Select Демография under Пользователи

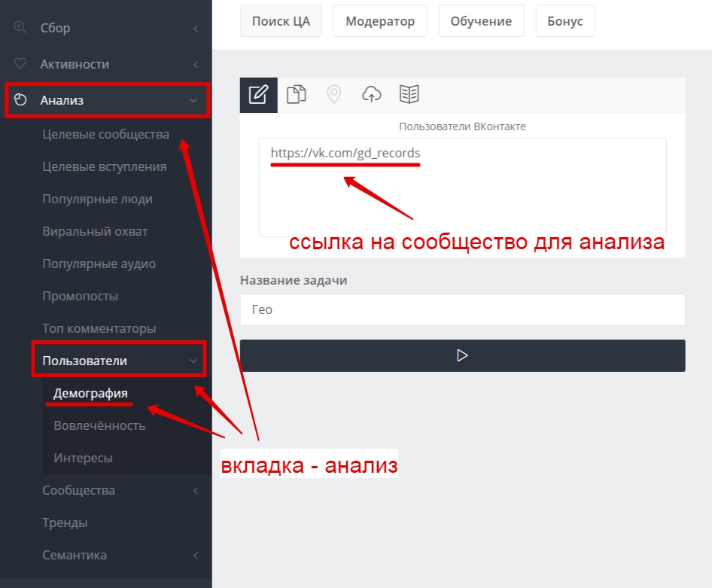pyautogui.click(x=90, y=393)
